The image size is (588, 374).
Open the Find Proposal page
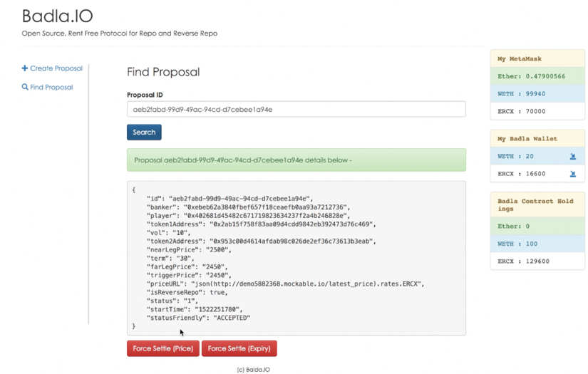click(51, 87)
